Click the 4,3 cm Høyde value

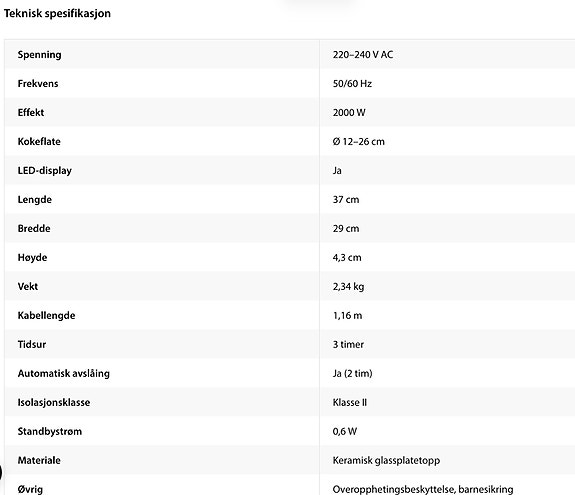[x=347, y=257]
